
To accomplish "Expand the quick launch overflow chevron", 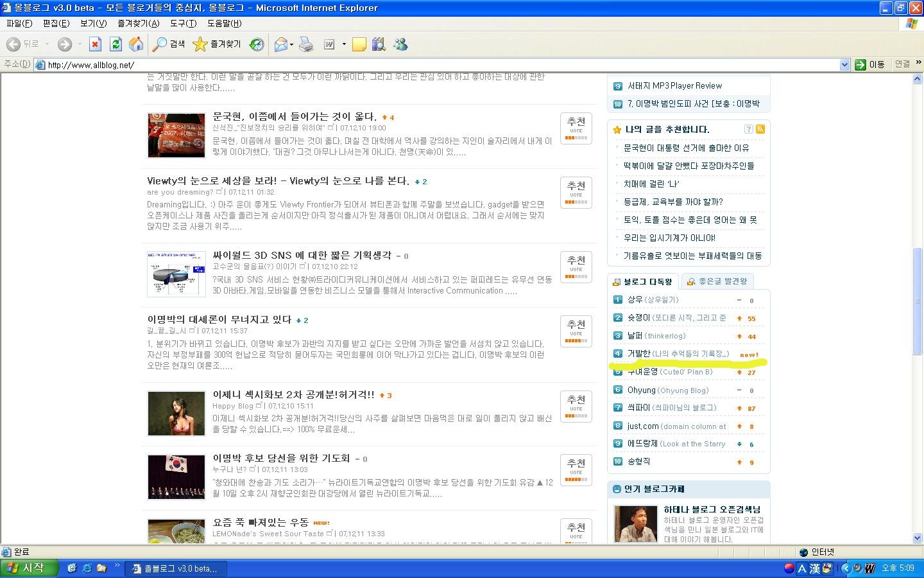I will (117, 566).
